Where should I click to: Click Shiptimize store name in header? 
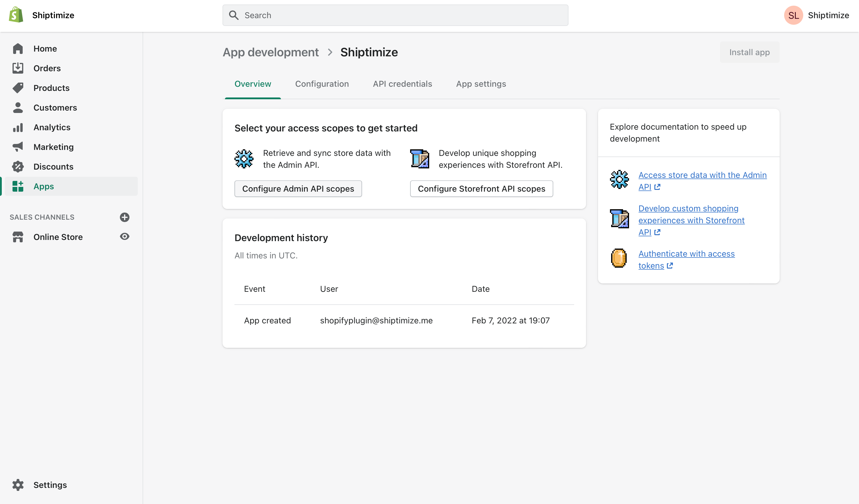(x=53, y=15)
